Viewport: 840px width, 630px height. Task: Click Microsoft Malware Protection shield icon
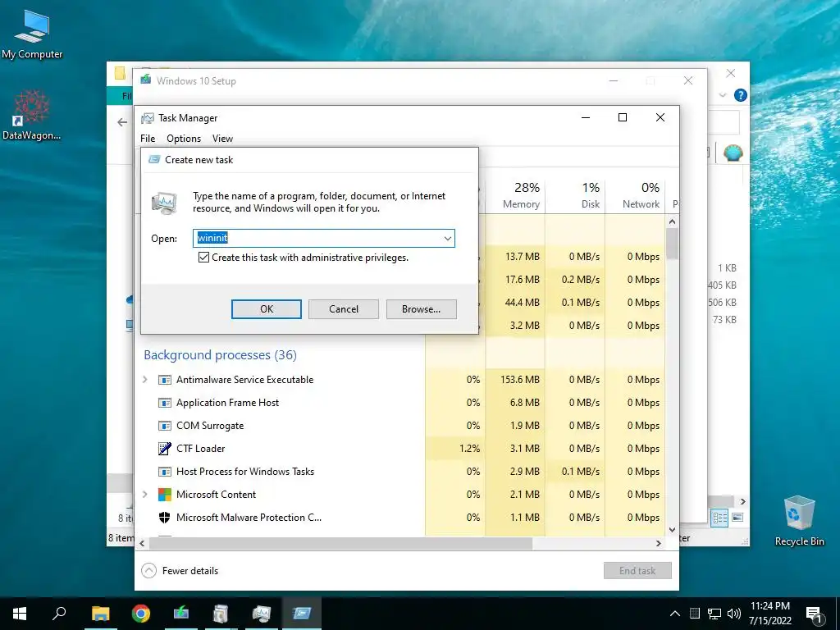pyautogui.click(x=164, y=518)
